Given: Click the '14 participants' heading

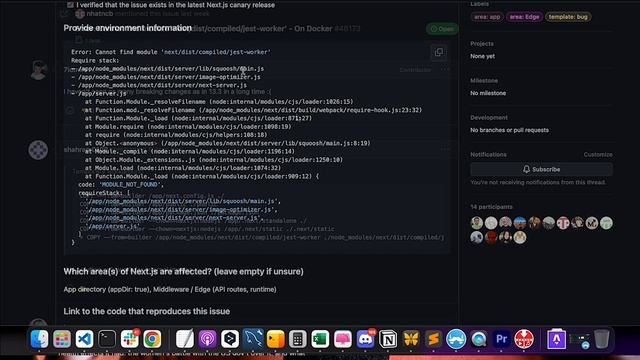Looking at the screenshot, I should pyautogui.click(x=491, y=207).
